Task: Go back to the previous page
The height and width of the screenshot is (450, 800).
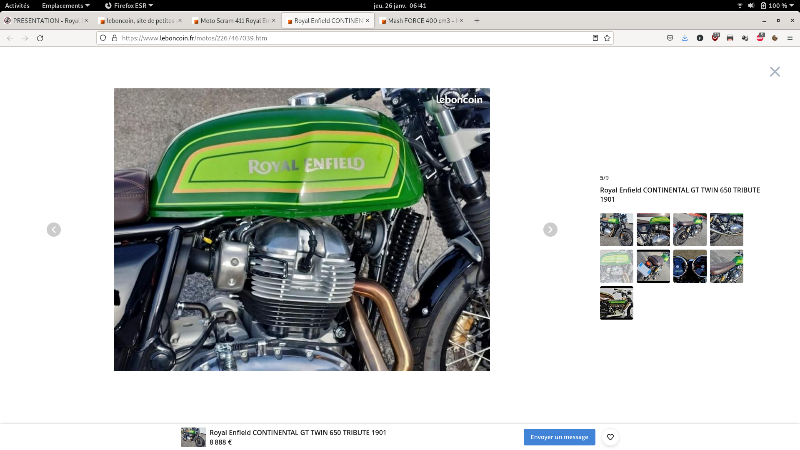Action: (x=10, y=38)
